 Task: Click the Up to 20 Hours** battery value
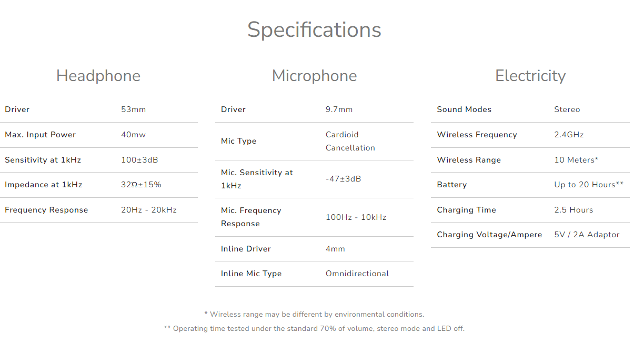(x=589, y=185)
